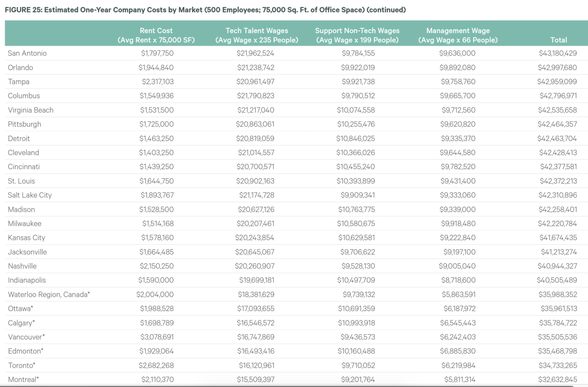Select the Edmonton row label
Screen dimensions: 588x387
[x=26, y=352]
